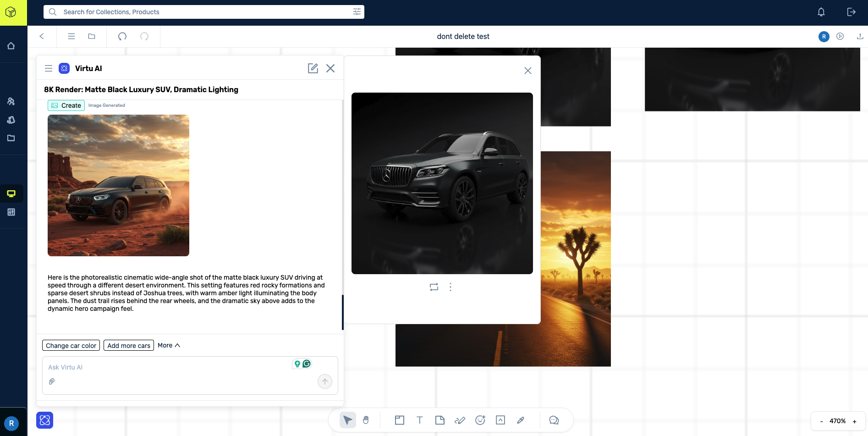The image size is (868, 436).
Task: Click the Add more cars button
Action: click(x=128, y=345)
